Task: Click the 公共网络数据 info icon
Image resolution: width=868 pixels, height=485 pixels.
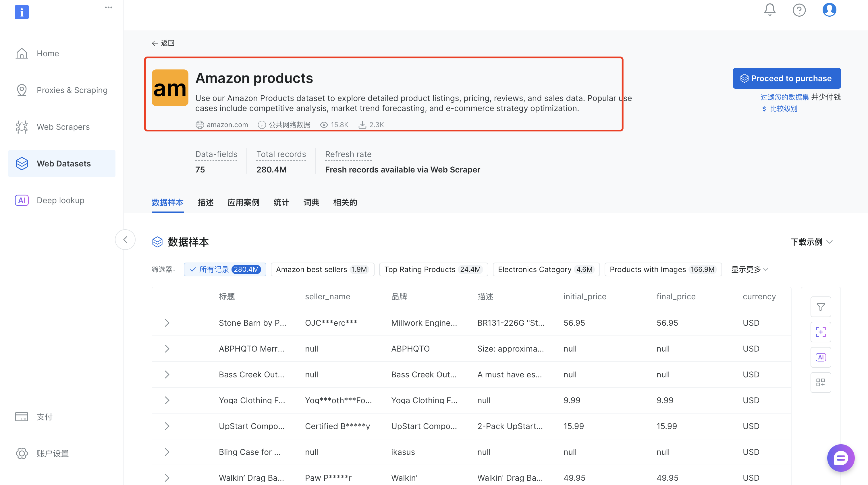Action: point(261,125)
